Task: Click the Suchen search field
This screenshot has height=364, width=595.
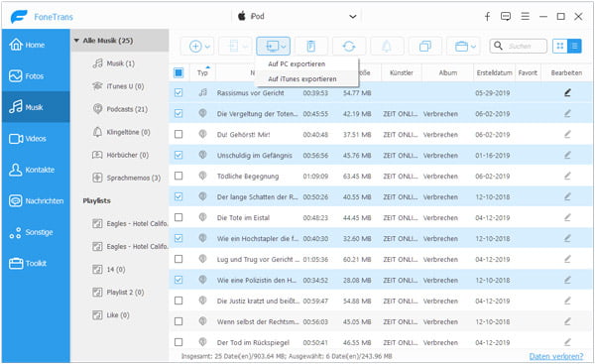Action: 519,47
